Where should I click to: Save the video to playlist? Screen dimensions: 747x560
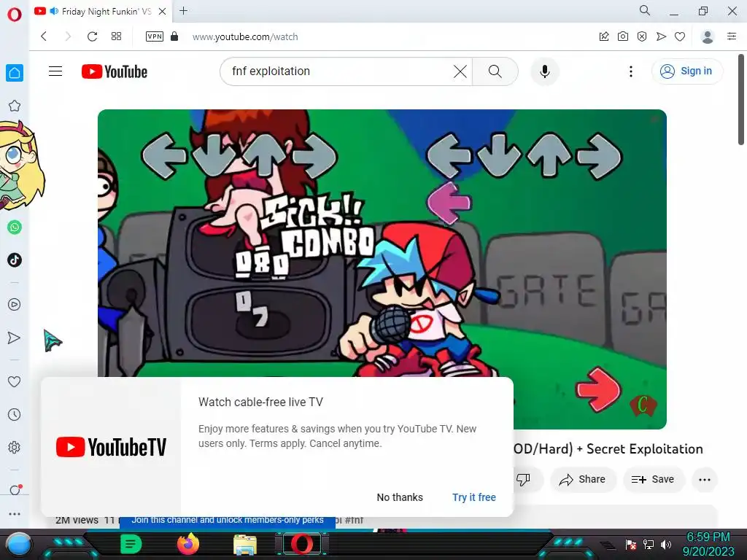tap(653, 479)
